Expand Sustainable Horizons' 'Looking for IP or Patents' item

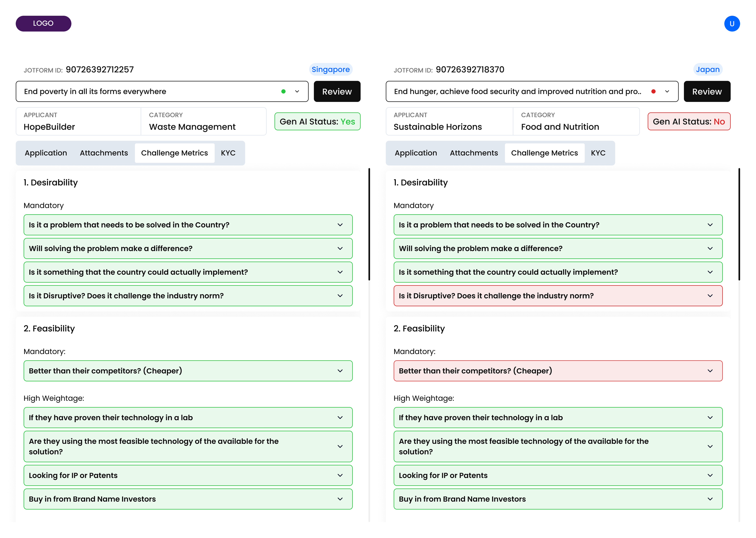tap(558, 476)
